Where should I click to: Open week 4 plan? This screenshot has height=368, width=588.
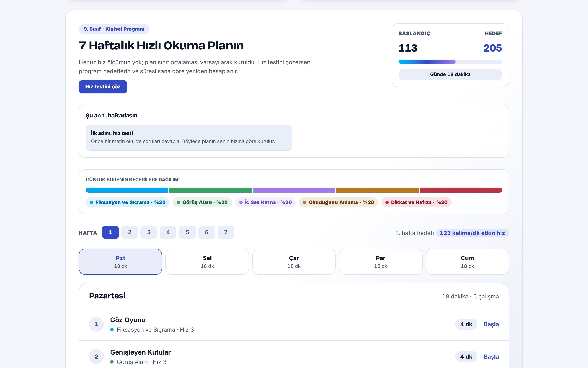168,232
